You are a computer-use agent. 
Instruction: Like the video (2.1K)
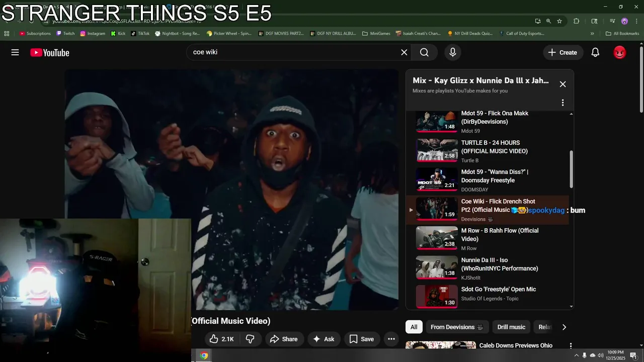pyautogui.click(x=221, y=339)
